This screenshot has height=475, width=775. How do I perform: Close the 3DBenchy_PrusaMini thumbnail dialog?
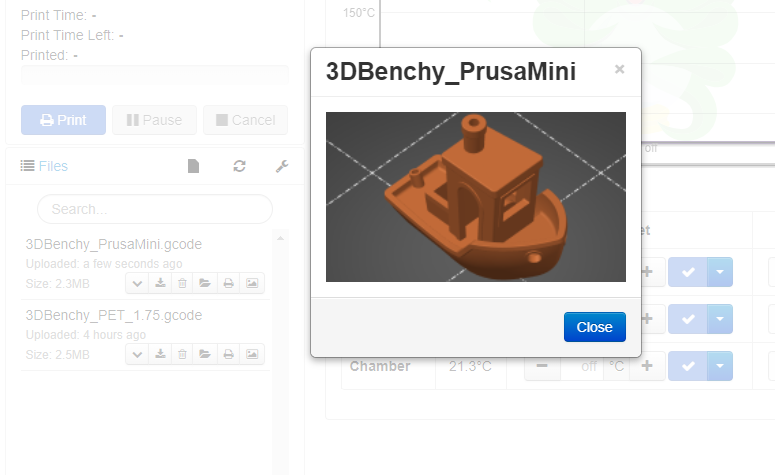[x=595, y=327]
